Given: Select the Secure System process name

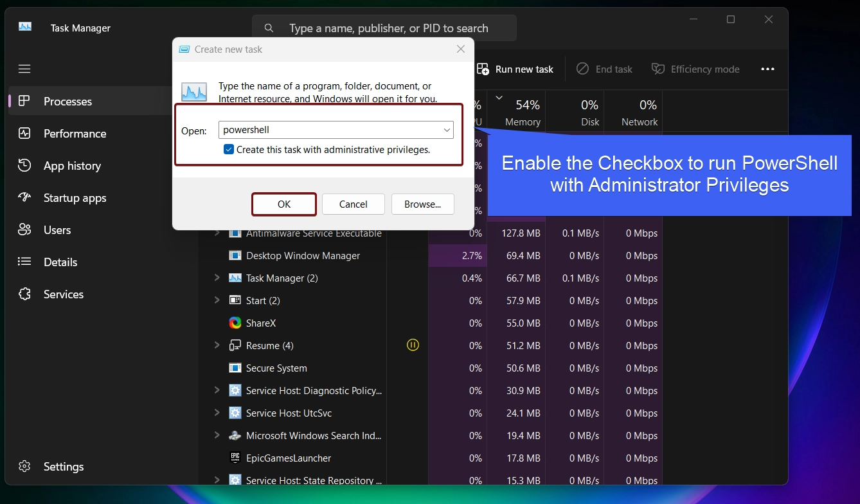Looking at the screenshot, I should point(276,368).
